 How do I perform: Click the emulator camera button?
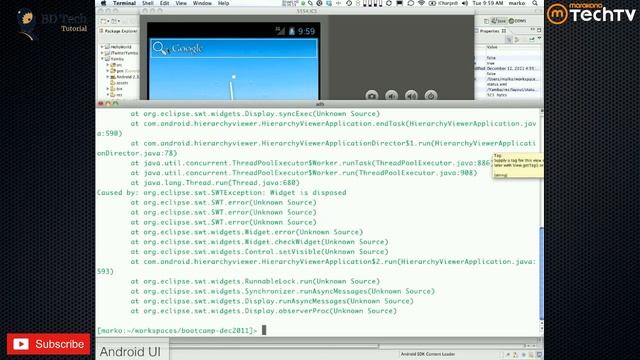click(371, 96)
